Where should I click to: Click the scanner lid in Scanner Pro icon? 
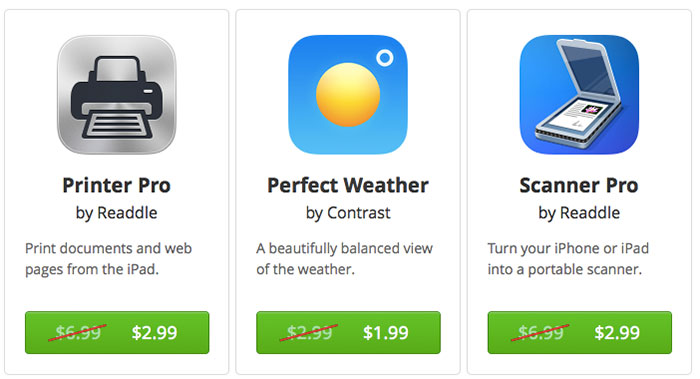(584, 70)
